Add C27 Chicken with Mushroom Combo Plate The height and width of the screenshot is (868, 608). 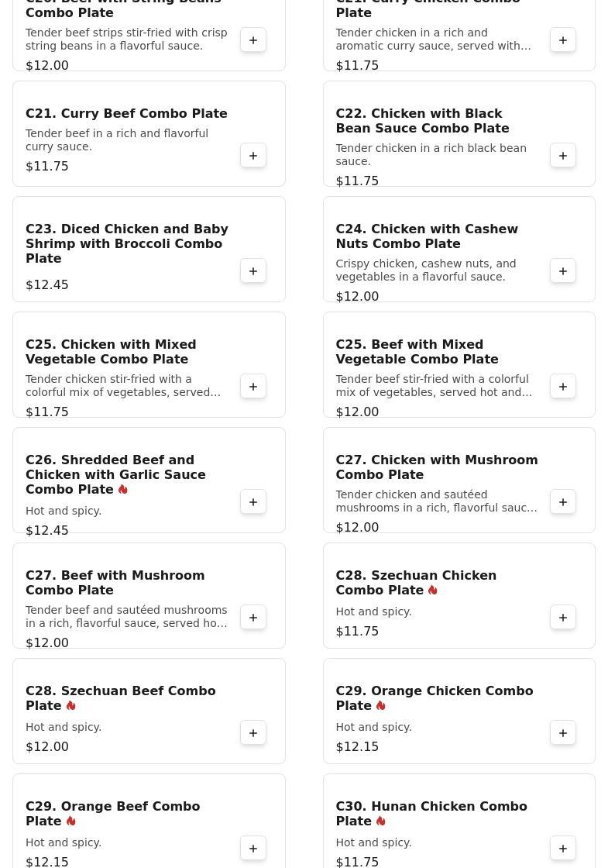tap(563, 502)
